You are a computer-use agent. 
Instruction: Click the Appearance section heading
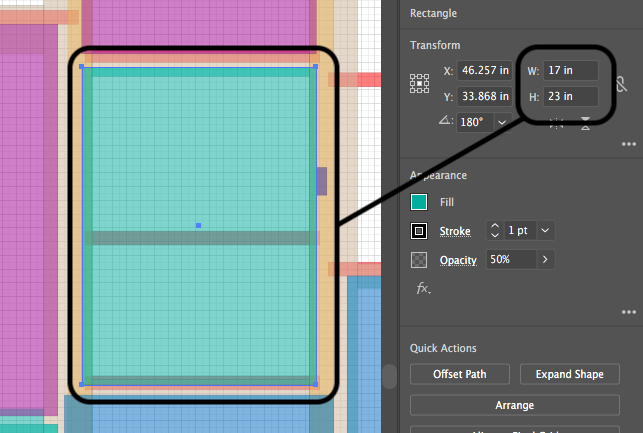coord(438,175)
